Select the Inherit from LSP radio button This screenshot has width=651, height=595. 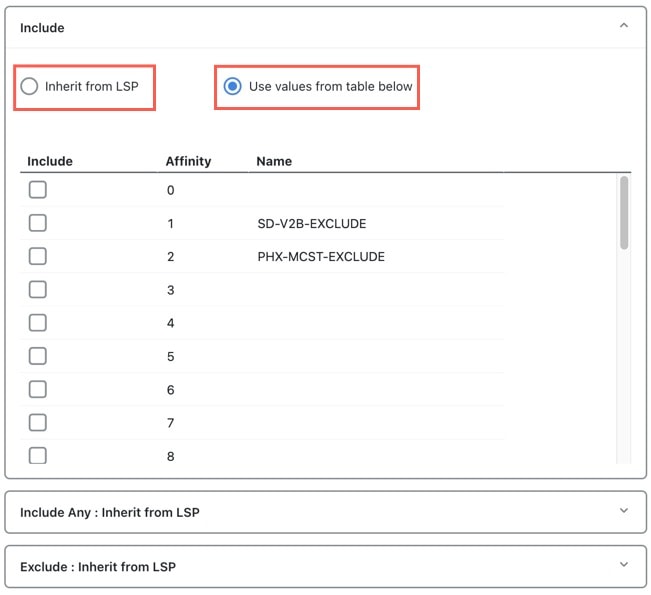click(29, 86)
